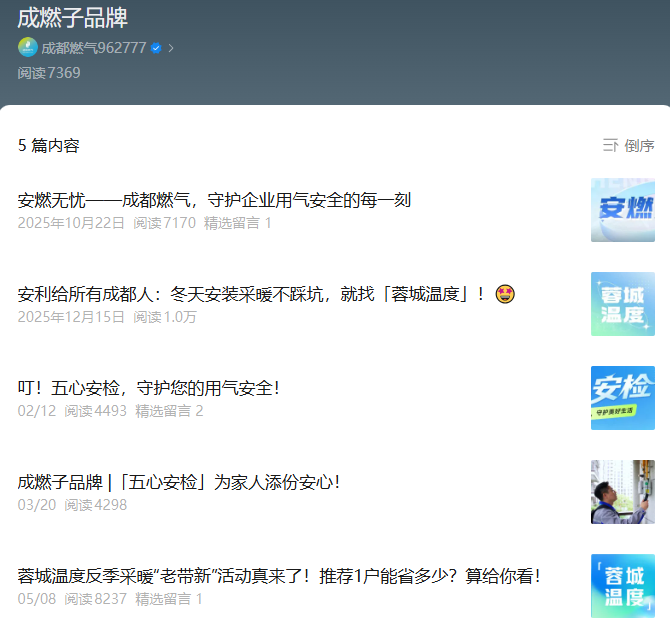Click the date 2025年10月22日
This screenshot has width=670, height=633.
click(x=71, y=223)
